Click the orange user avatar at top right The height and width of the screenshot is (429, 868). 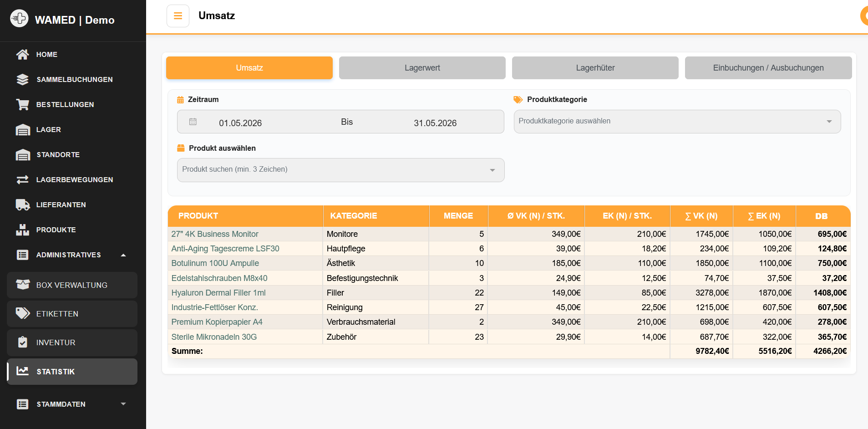tap(864, 16)
